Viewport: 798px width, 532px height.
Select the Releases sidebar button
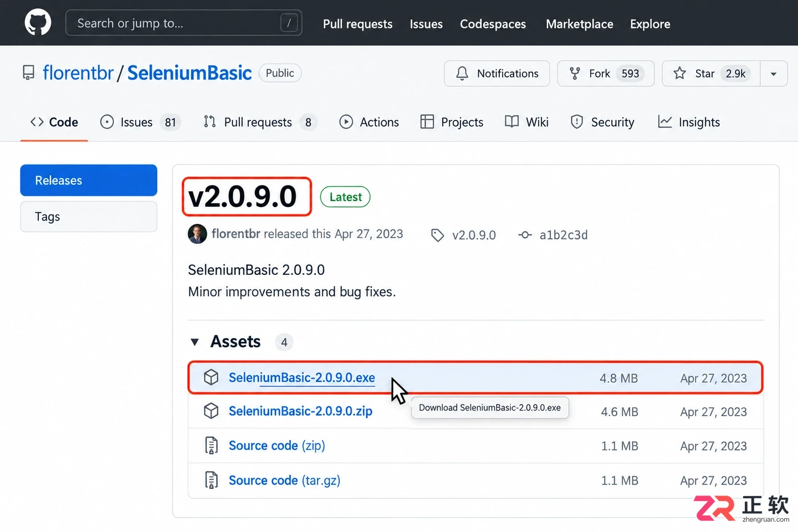[x=89, y=180]
